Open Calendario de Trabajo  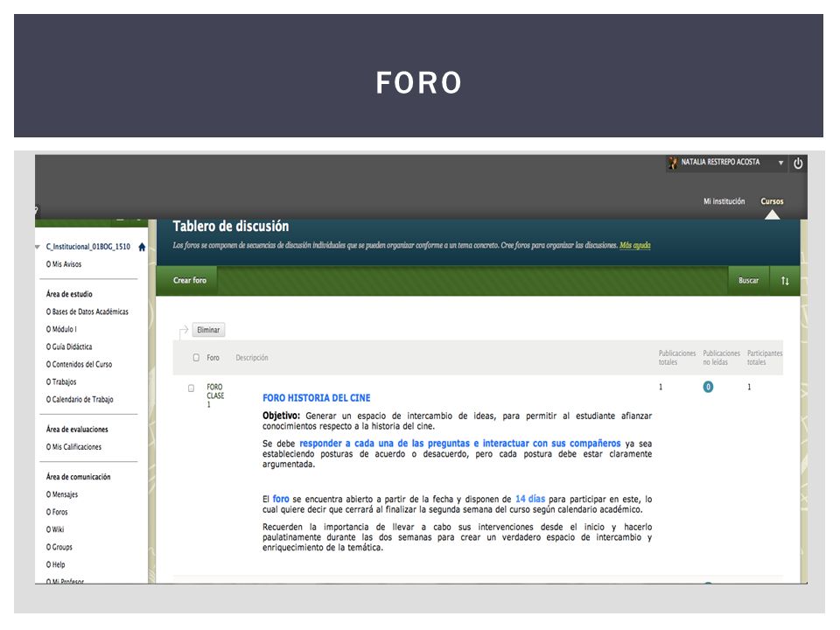tap(80, 400)
